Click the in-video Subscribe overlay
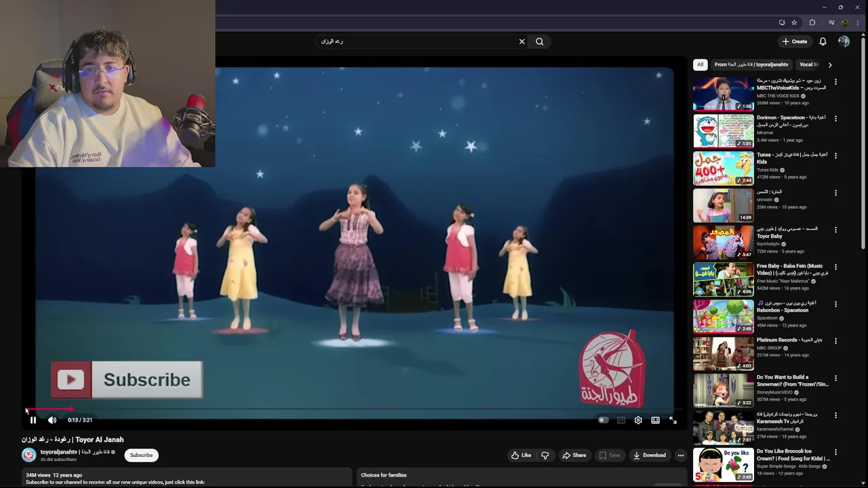 pos(127,380)
